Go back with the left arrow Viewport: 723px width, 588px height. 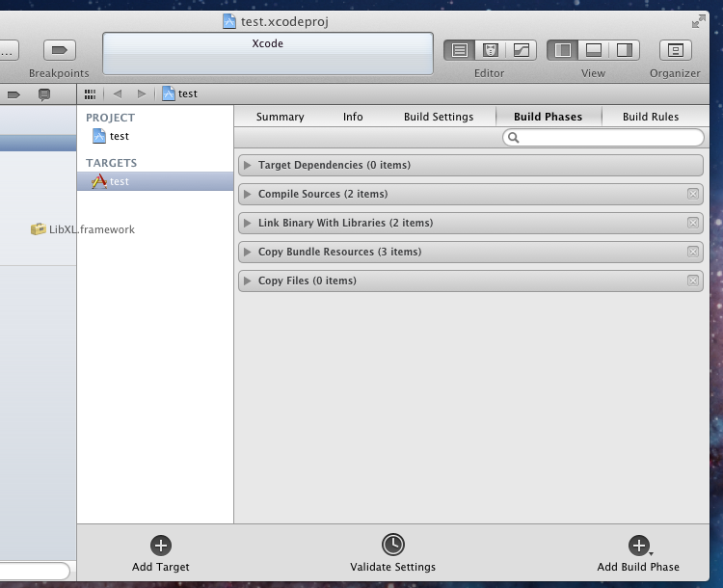[118, 94]
